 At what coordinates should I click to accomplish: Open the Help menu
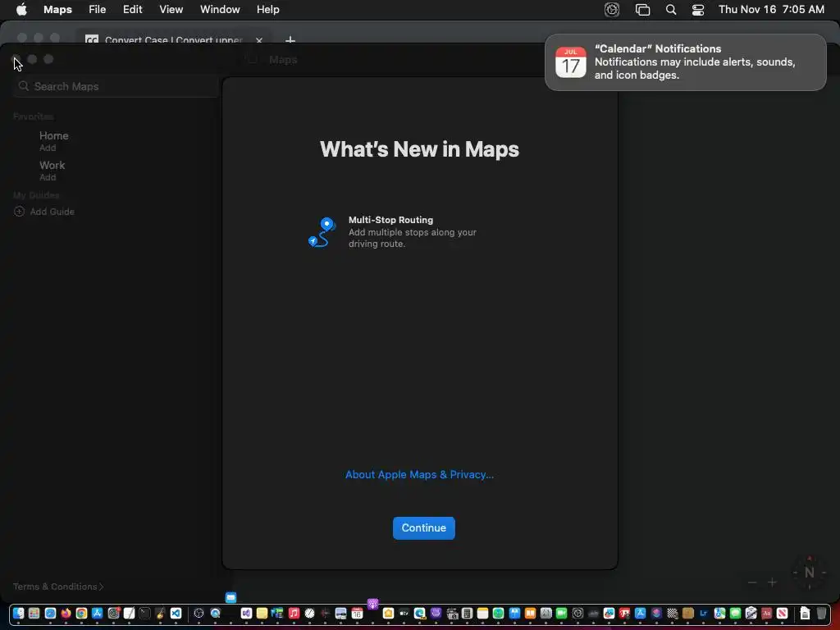[x=268, y=9]
